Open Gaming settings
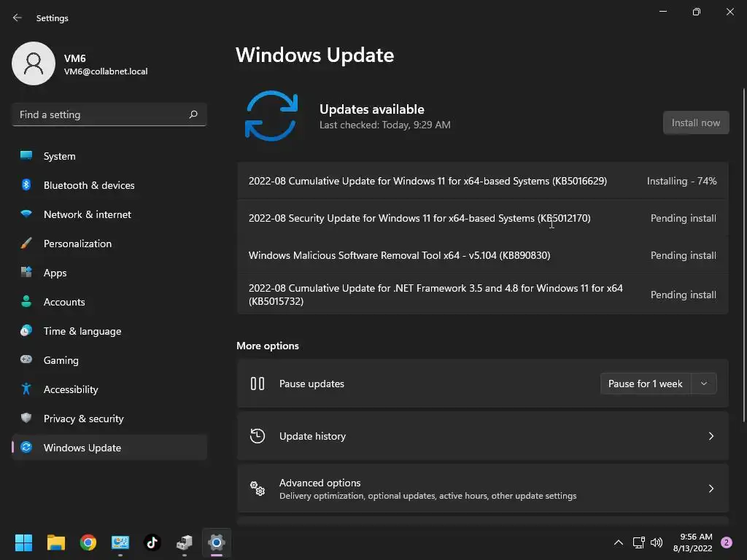 [109, 360]
